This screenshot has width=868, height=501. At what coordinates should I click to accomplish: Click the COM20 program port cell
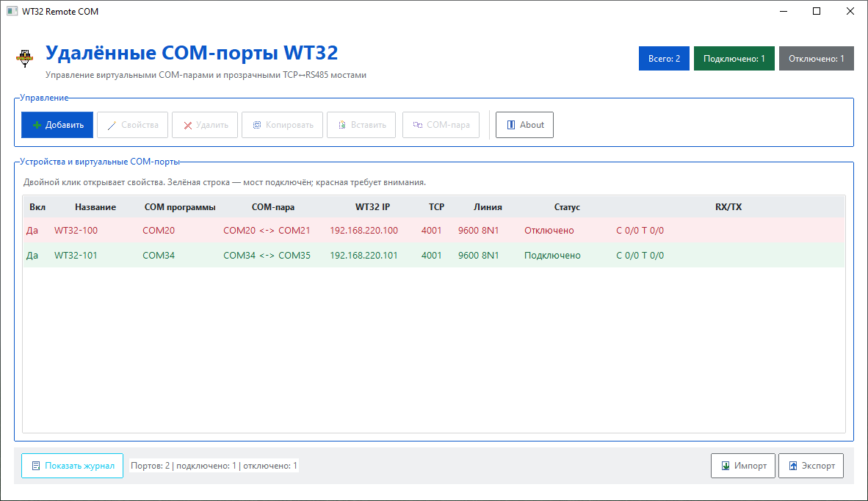click(159, 230)
